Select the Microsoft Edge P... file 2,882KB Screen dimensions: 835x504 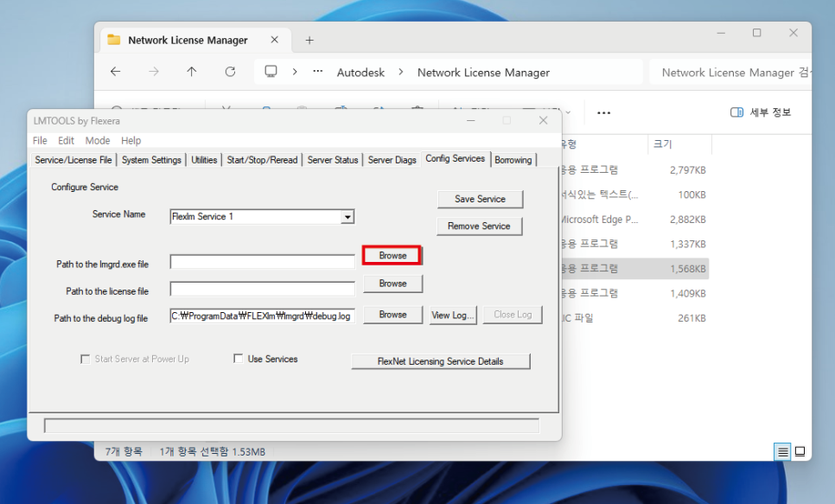click(x=634, y=219)
